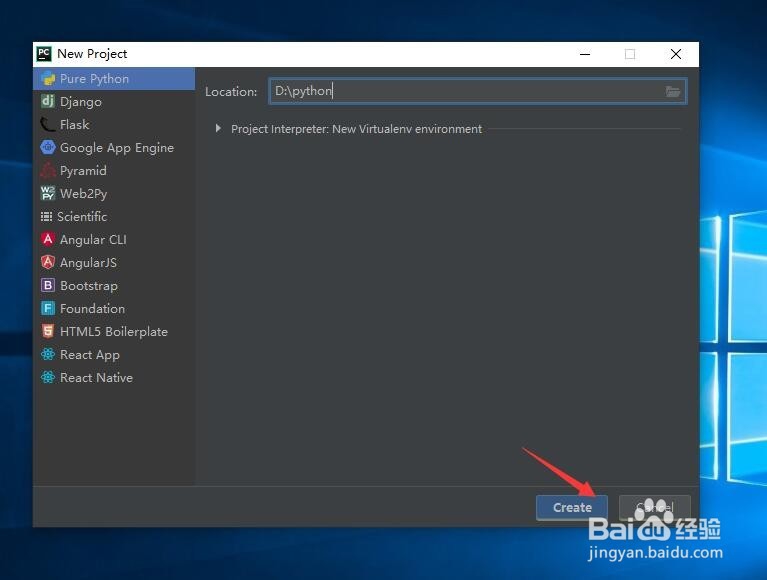Focus the Location path input field
Image resolution: width=767 pixels, height=580 pixels.
pyautogui.click(x=477, y=91)
